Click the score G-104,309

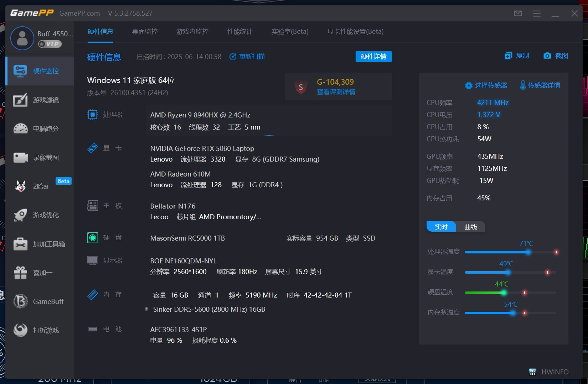pyautogui.click(x=335, y=82)
